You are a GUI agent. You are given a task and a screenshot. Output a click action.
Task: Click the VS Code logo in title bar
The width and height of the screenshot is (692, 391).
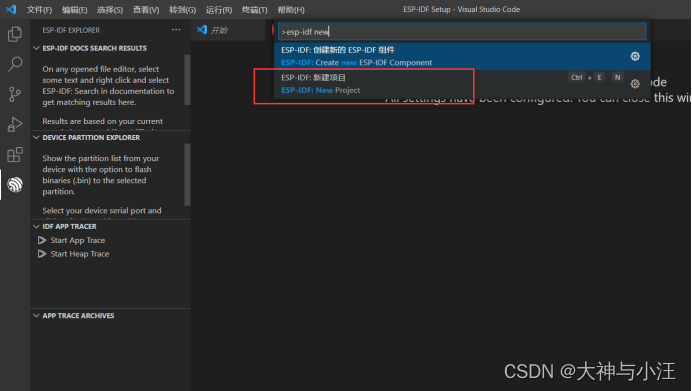click(11, 9)
